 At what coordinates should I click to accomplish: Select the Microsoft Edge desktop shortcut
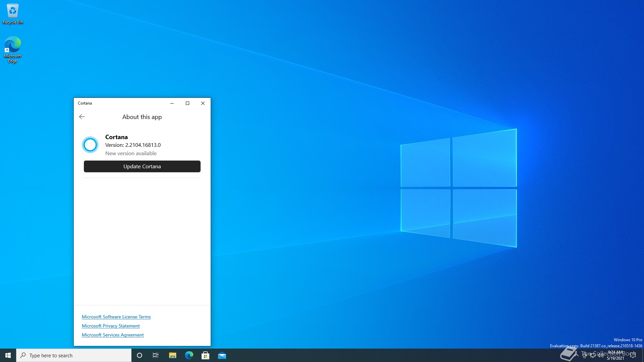pyautogui.click(x=13, y=50)
